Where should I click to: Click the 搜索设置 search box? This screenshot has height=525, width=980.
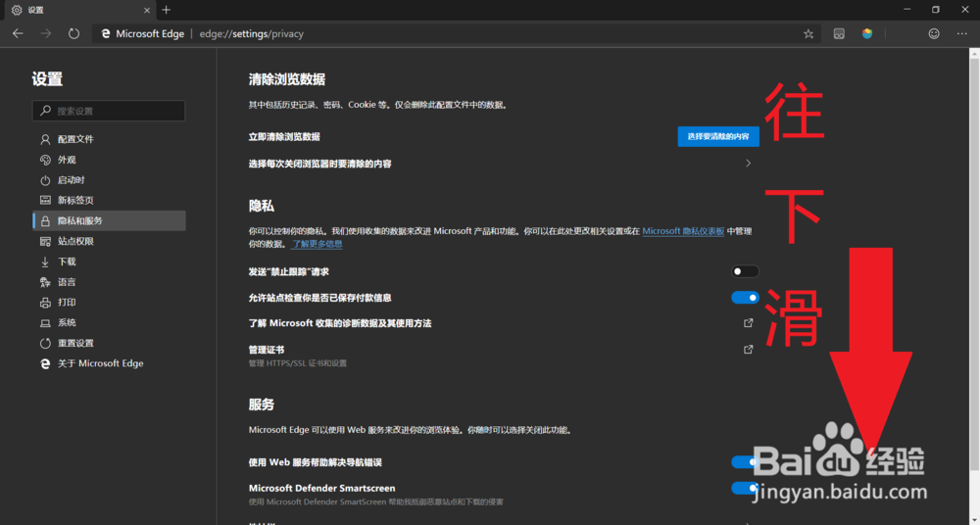coord(109,111)
